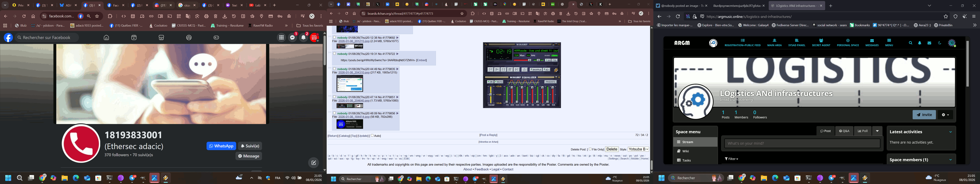Click Winamp equalizer preamp slider
The image size is (980, 184).
[x=491, y=95]
